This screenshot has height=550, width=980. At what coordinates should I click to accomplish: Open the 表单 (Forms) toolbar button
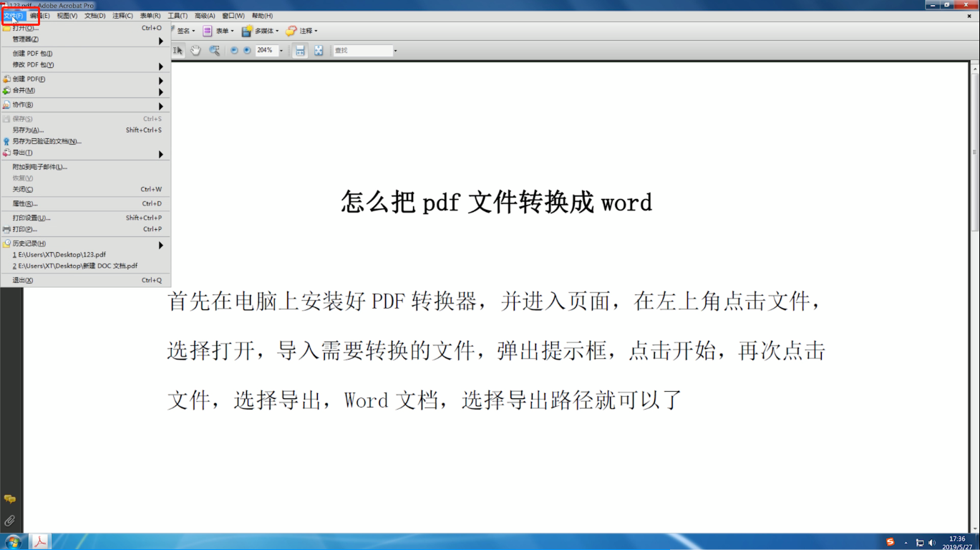click(x=218, y=31)
